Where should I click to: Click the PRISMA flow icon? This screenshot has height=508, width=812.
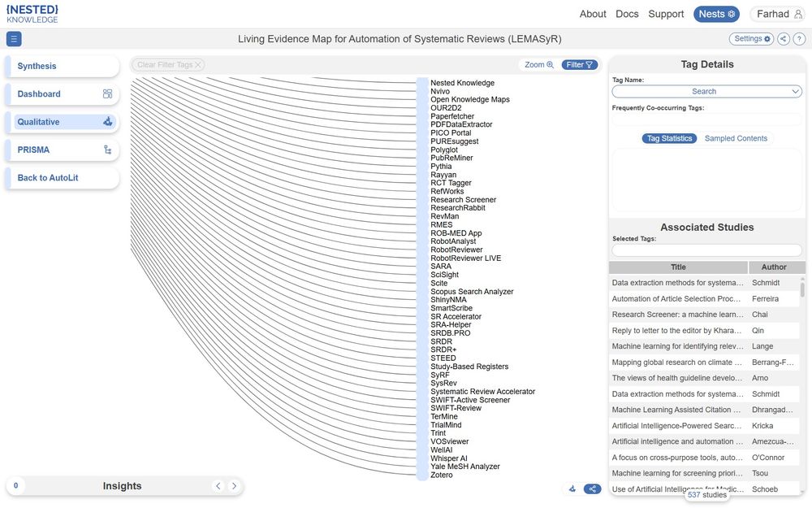tap(107, 150)
